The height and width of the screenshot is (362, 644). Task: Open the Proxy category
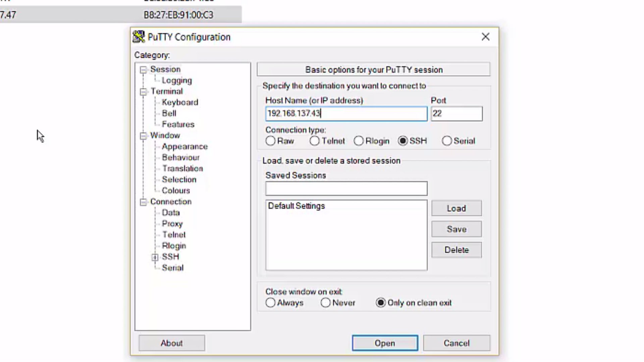(172, 224)
